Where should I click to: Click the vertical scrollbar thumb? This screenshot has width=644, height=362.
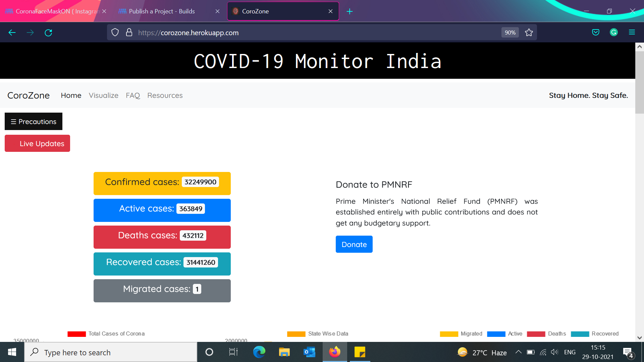(640, 82)
